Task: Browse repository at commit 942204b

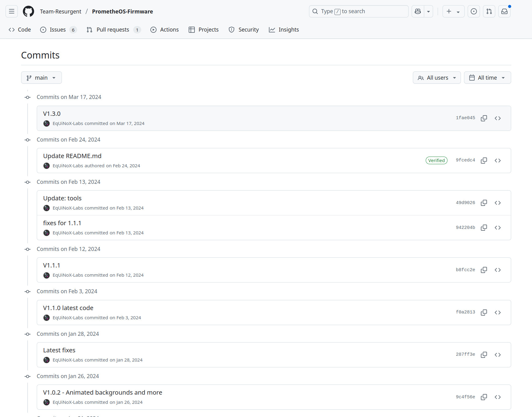Action: [x=498, y=228]
